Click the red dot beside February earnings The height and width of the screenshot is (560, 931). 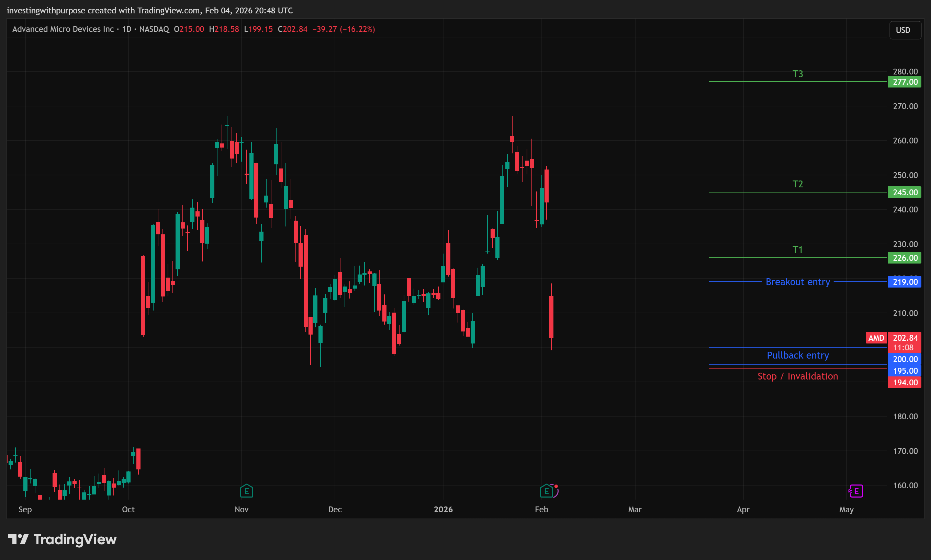pyautogui.click(x=556, y=487)
